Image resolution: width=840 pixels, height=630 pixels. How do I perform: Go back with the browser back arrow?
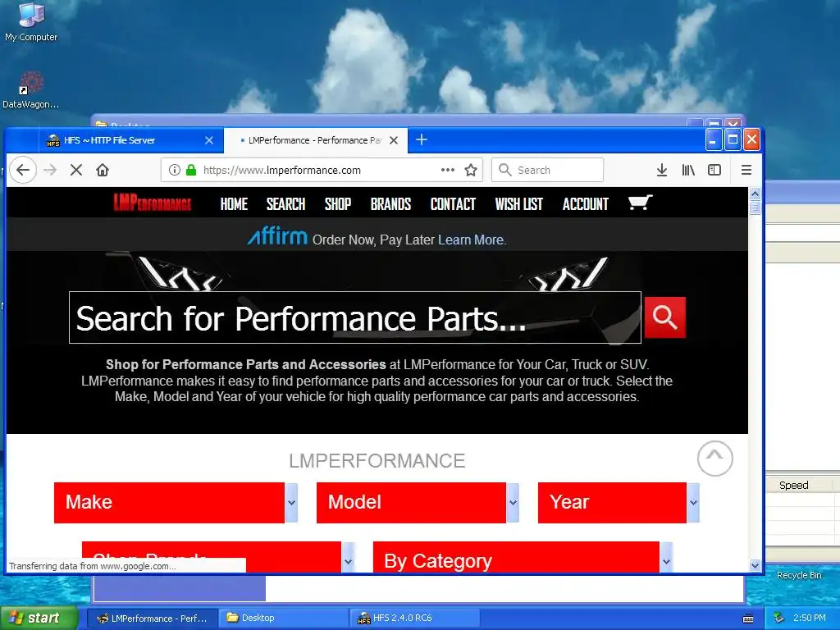pyautogui.click(x=22, y=170)
